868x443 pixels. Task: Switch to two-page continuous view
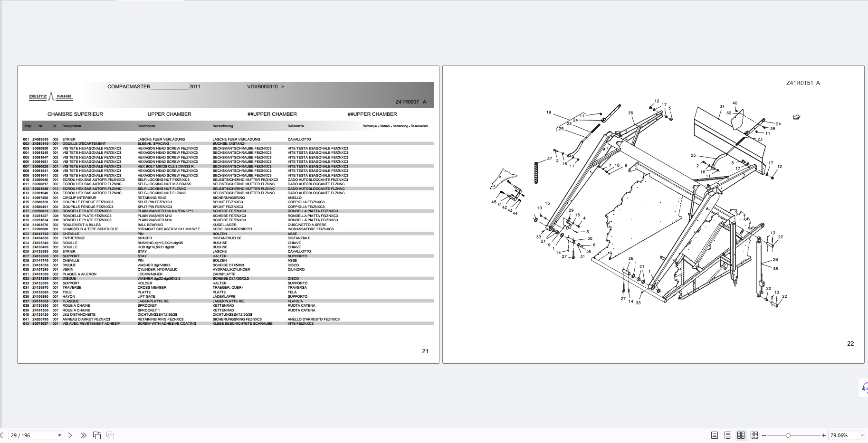point(754,435)
